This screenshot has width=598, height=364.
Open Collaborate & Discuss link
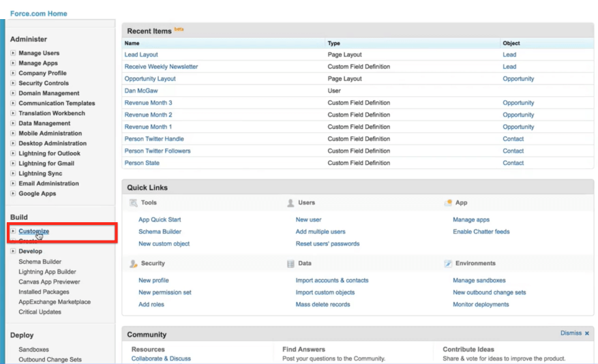161,359
